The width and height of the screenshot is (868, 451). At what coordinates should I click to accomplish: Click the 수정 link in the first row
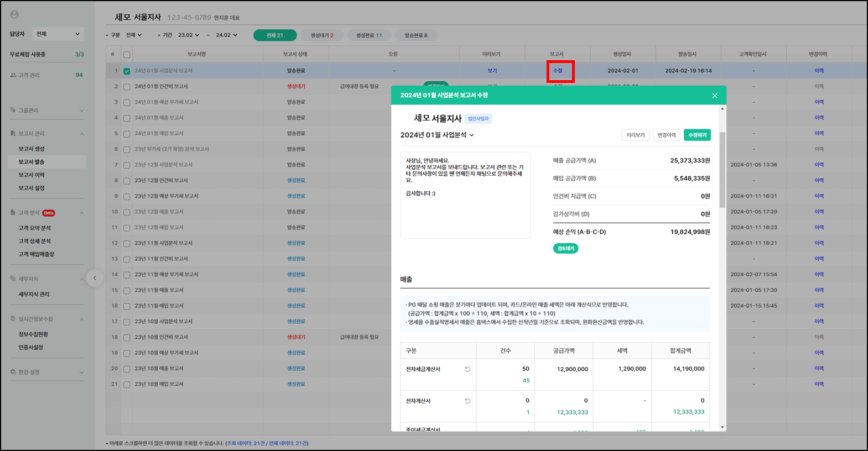click(x=558, y=71)
